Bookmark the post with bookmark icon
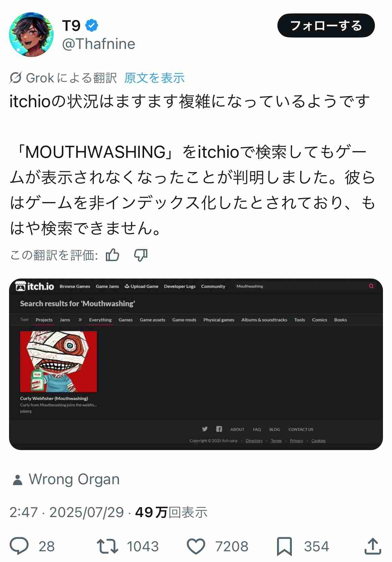Image resolution: width=392 pixels, height=562 pixels. point(284,546)
